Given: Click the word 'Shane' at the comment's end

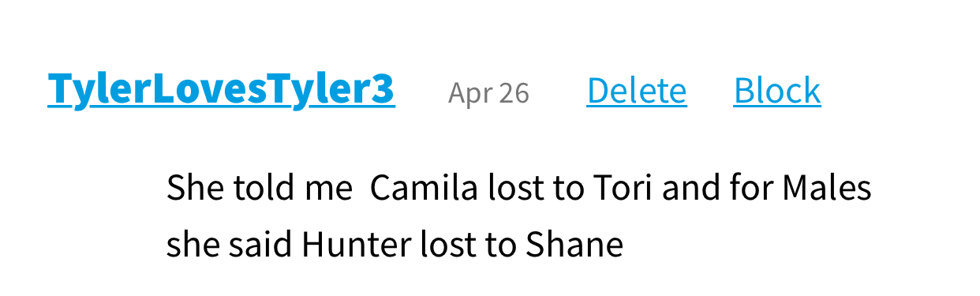Looking at the screenshot, I should (x=574, y=245).
